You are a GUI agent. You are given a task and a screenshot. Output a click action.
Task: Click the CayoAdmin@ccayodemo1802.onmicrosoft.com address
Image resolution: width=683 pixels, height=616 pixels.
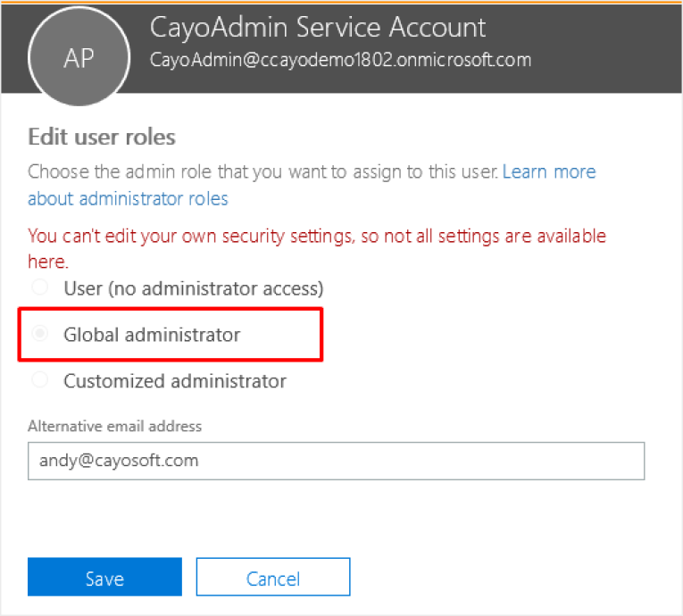[x=340, y=60]
